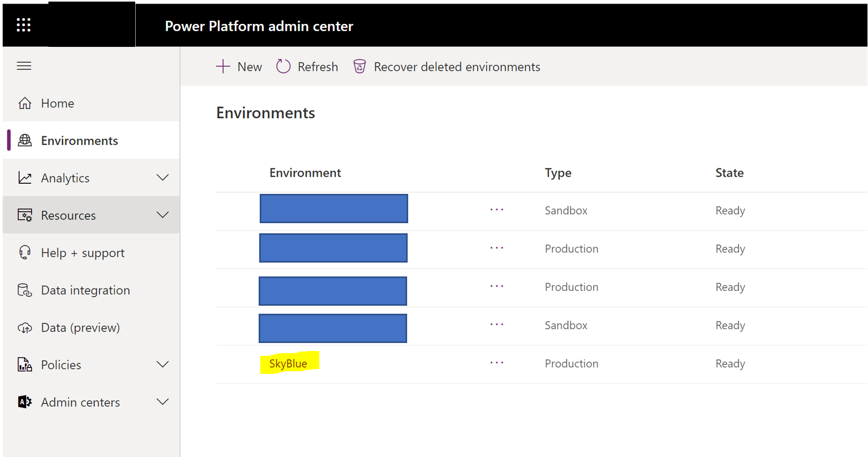The image size is (868, 457).
Task: Click the Data integration icon
Action: (x=25, y=290)
